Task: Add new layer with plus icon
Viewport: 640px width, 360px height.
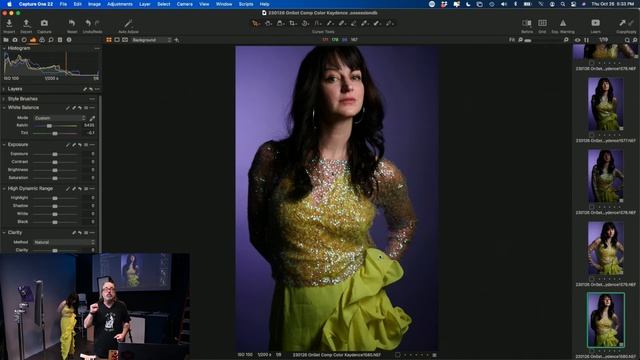Action: [176, 40]
